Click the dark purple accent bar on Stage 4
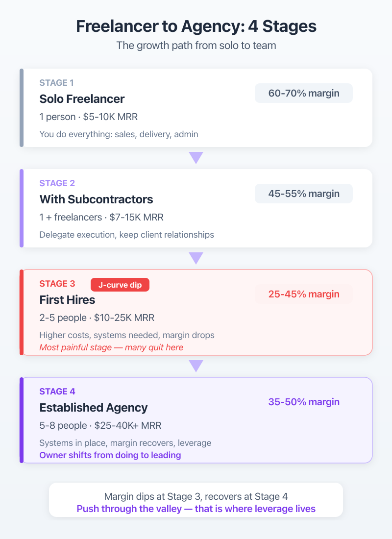This screenshot has width=392, height=539. pyautogui.click(x=22, y=420)
